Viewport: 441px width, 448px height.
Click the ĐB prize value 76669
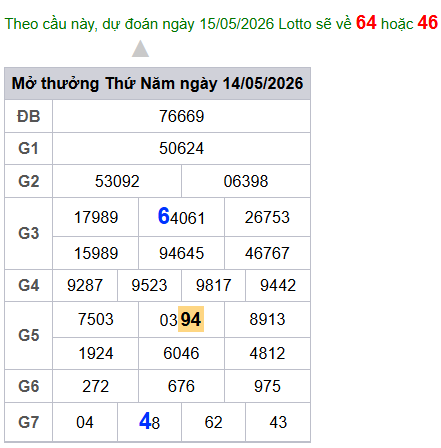(181, 116)
